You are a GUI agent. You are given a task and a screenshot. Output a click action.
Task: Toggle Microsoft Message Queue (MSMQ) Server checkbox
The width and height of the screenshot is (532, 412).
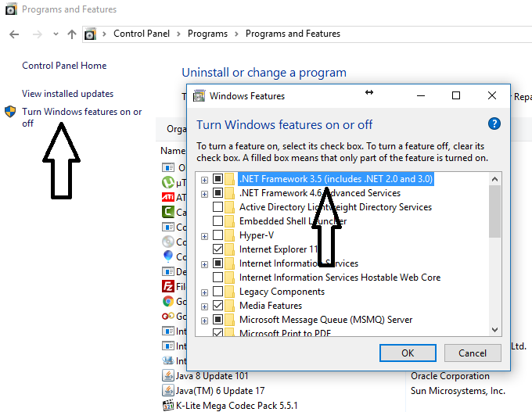tap(217, 320)
